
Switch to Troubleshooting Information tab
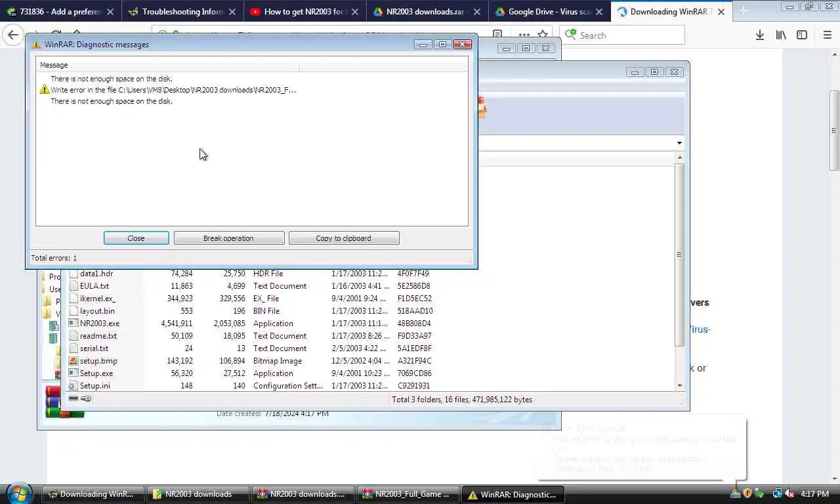[x=182, y=12]
